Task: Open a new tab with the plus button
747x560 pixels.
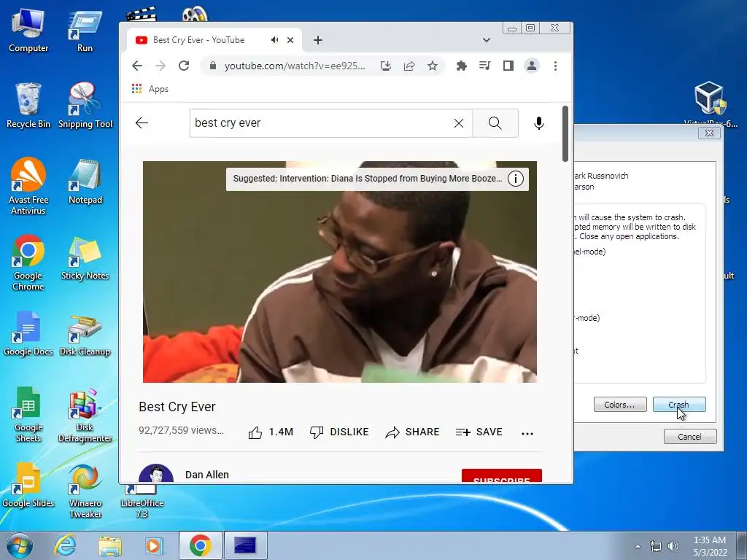Action: 318,40
